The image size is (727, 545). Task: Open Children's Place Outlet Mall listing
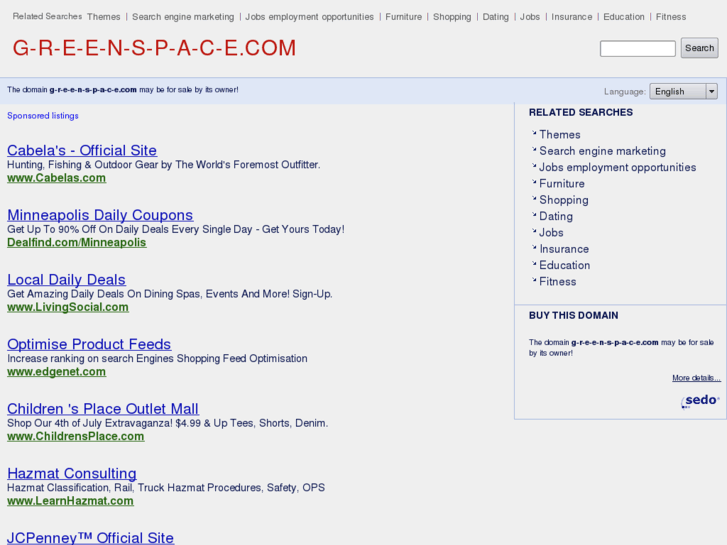pos(103,408)
